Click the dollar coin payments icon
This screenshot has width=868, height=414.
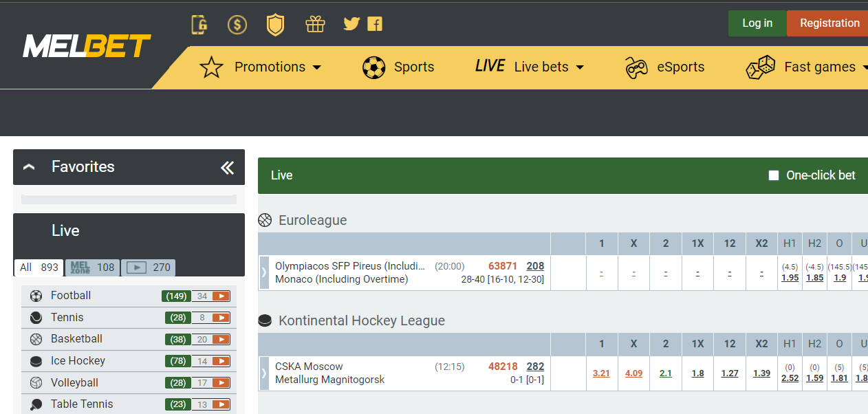coord(237,25)
